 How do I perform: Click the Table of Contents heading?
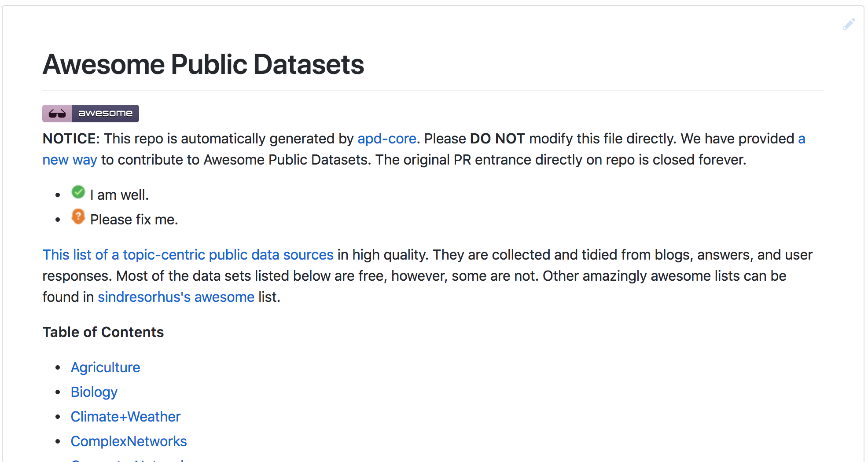click(103, 332)
